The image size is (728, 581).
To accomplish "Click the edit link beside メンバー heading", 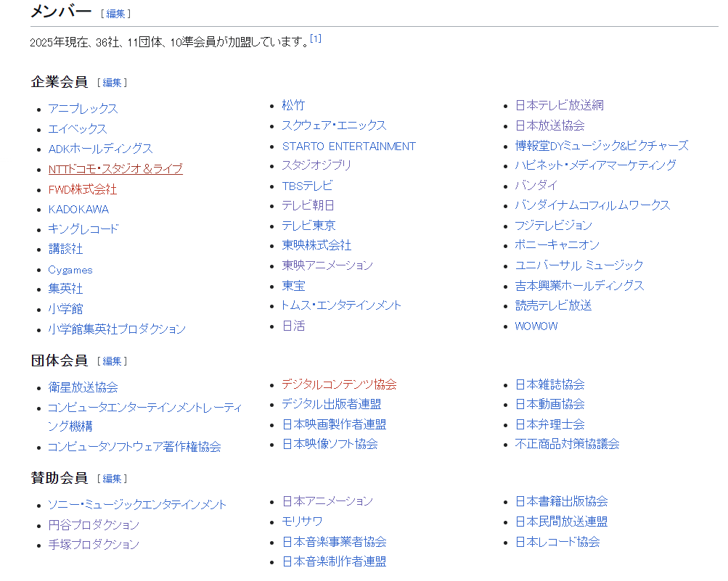I will tap(115, 14).
